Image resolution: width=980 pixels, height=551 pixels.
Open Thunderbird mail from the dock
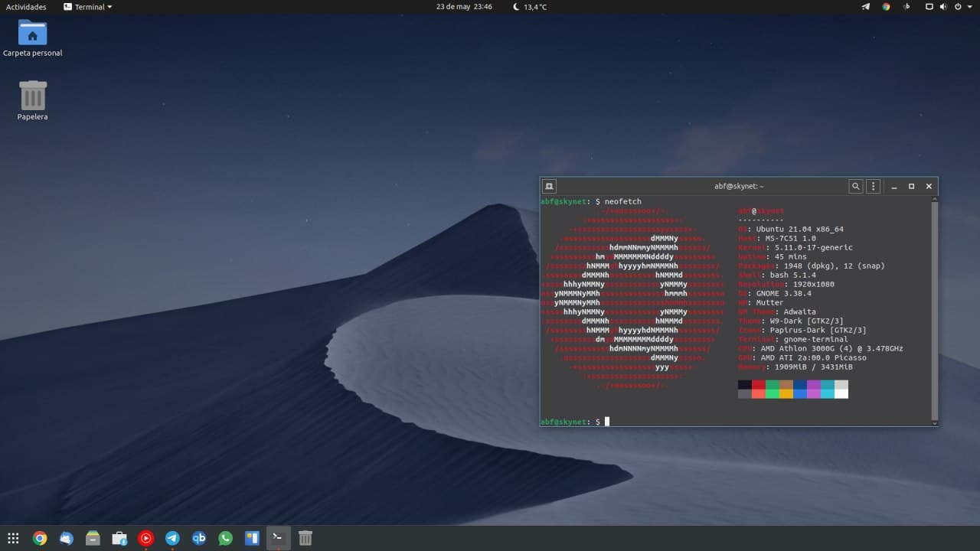[67, 538]
